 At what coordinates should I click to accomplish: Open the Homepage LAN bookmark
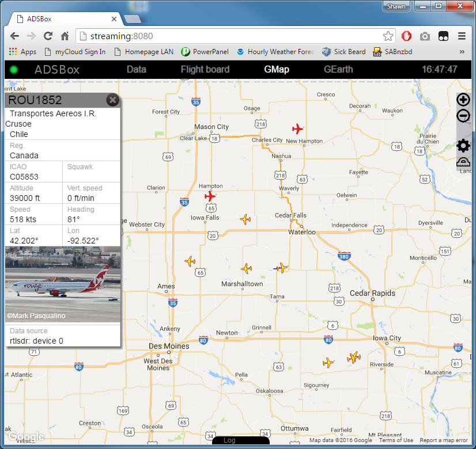144,52
